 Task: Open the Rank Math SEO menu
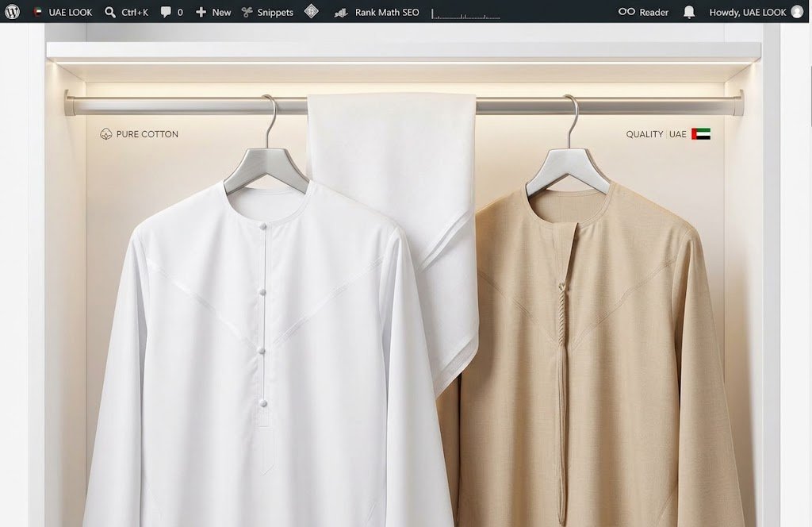pyautogui.click(x=377, y=12)
